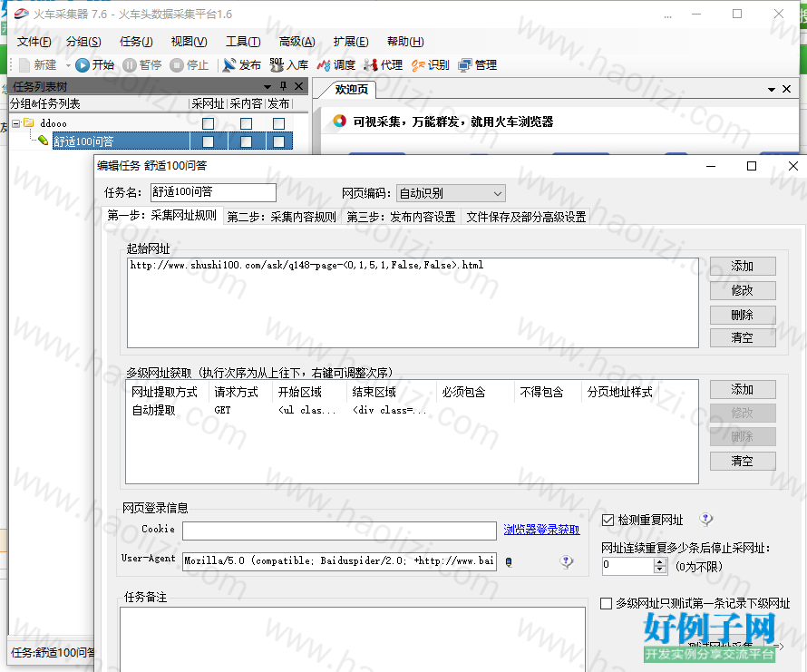Open the 网页编码 combo box
The height and width of the screenshot is (672, 807).
pos(451,193)
